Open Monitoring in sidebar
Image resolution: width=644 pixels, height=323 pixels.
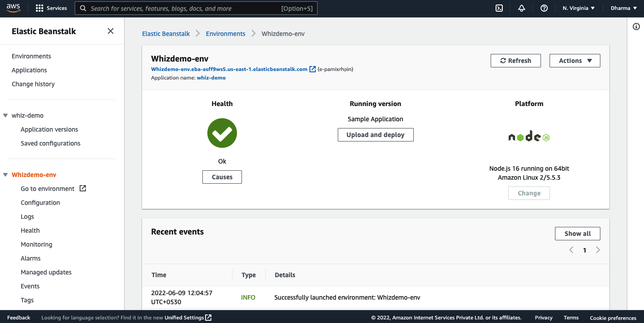[36, 244]
